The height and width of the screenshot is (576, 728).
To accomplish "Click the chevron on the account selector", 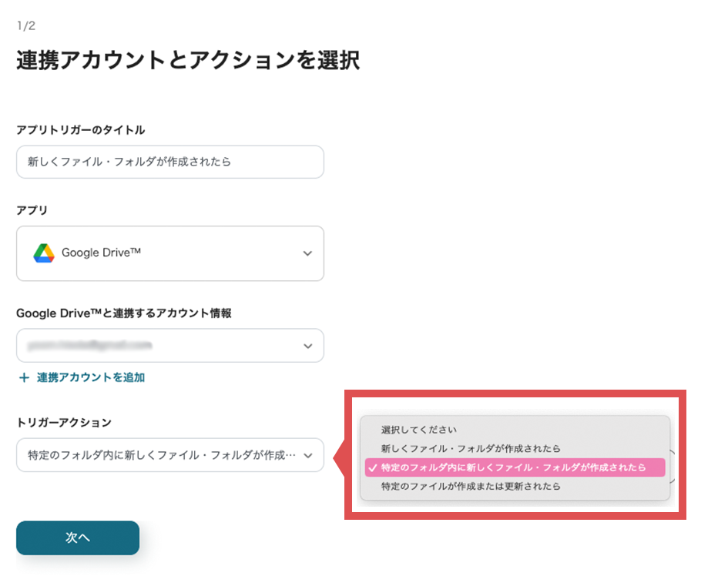I will (x=307, y=346).
